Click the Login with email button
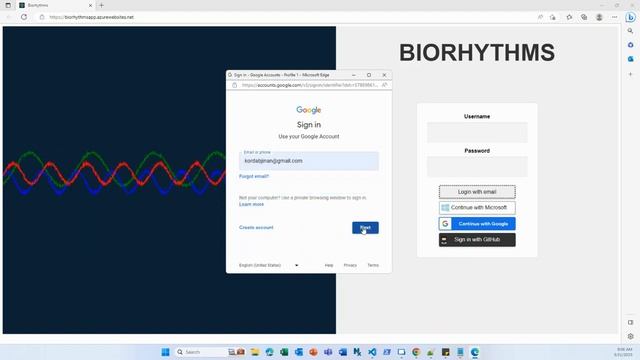This screenshot has width=640, height=360. (x=477, y=192)
